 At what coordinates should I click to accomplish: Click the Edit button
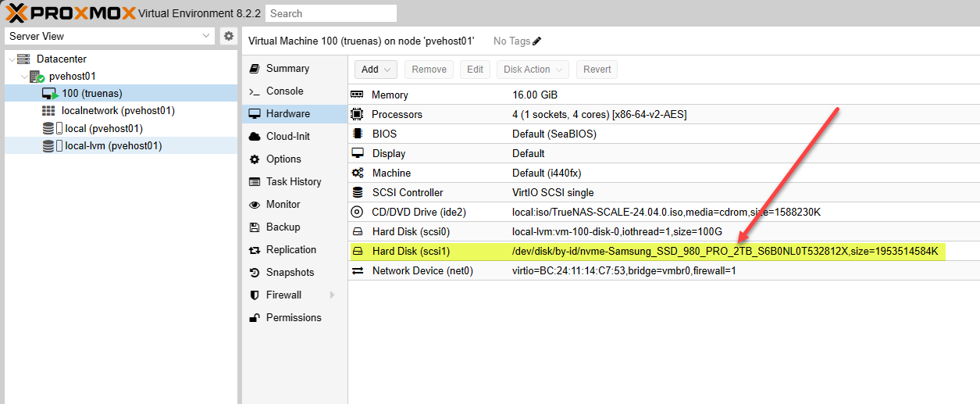pos(475,70)
